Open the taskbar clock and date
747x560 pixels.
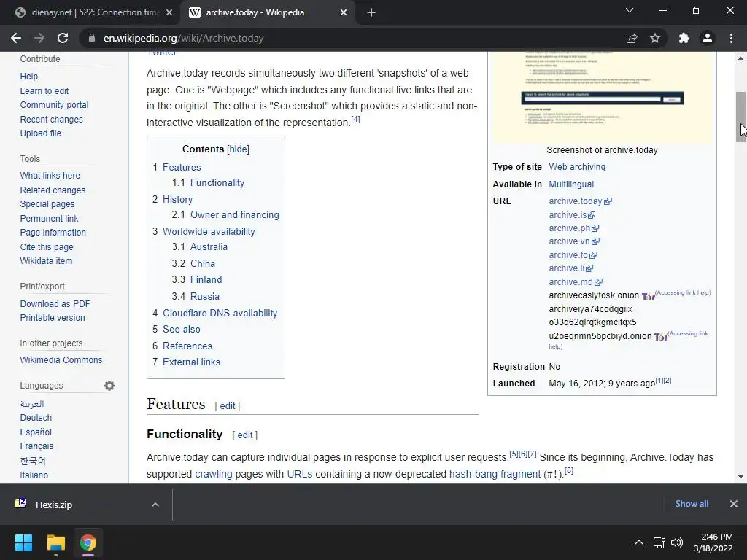[713, 542]
